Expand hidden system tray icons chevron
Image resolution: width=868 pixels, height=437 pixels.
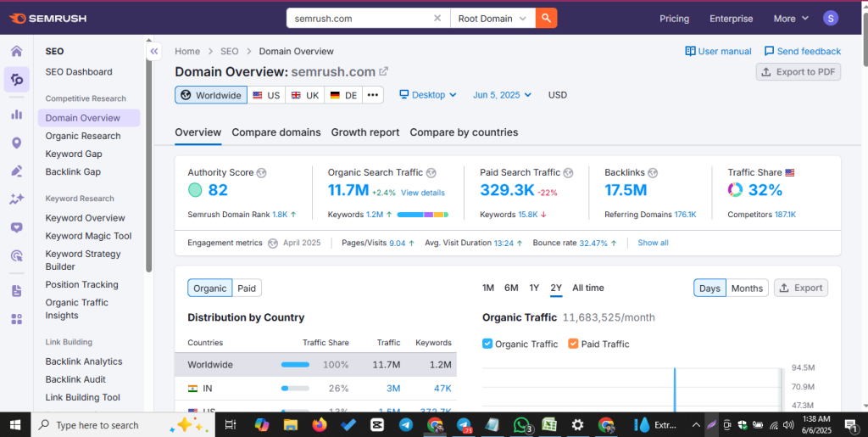point(696,425)
